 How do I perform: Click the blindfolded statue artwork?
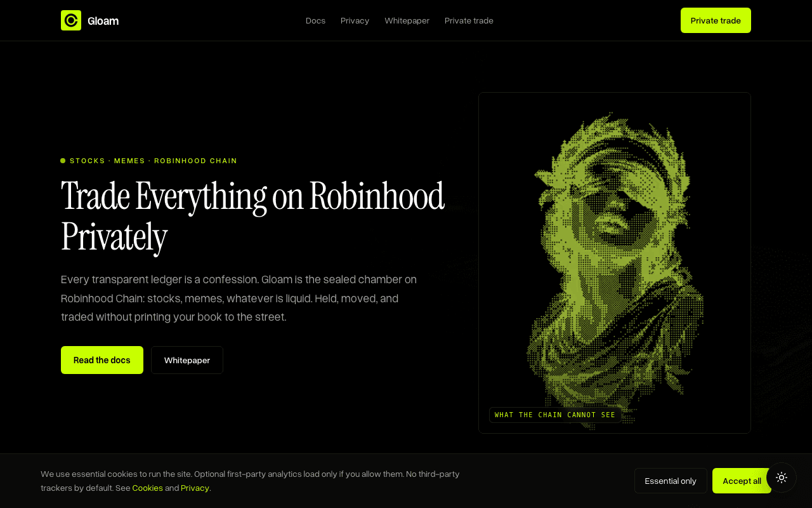click(615, 263)
